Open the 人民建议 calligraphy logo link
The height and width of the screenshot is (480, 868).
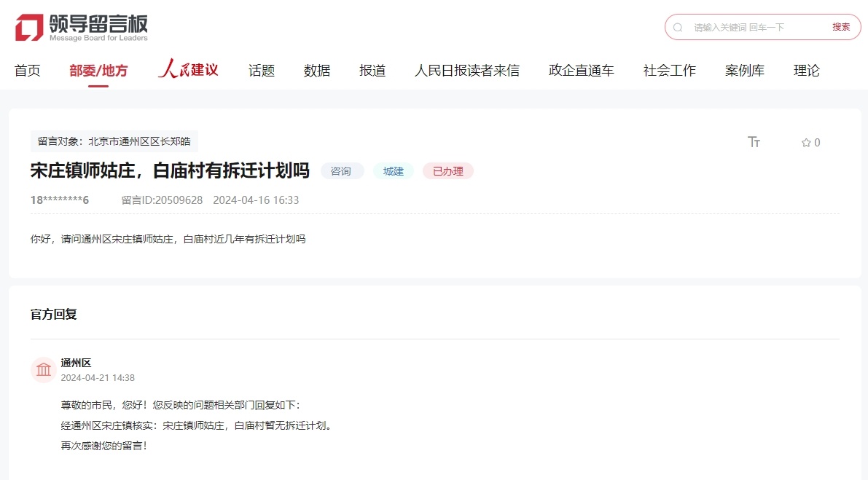(x=188, y=70)
